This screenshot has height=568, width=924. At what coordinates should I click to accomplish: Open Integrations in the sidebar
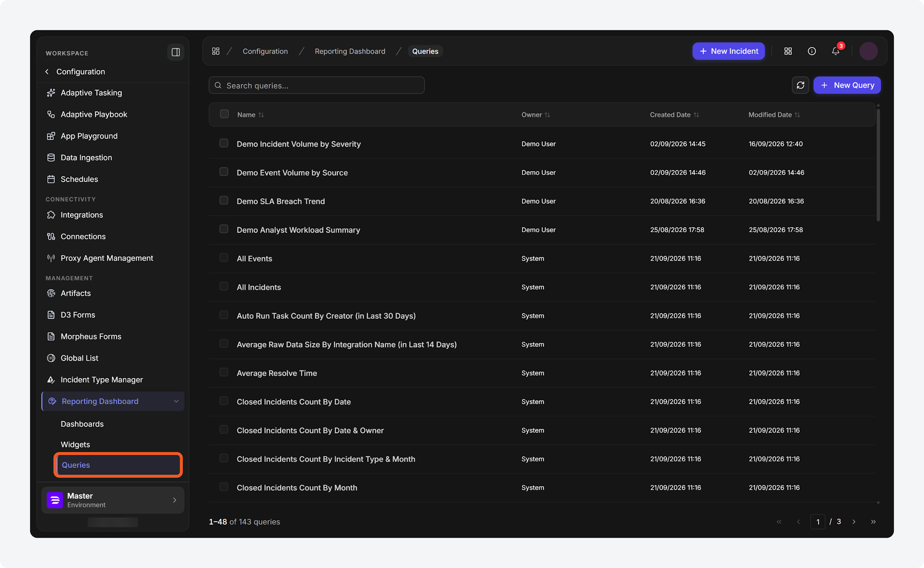(82, 215)
